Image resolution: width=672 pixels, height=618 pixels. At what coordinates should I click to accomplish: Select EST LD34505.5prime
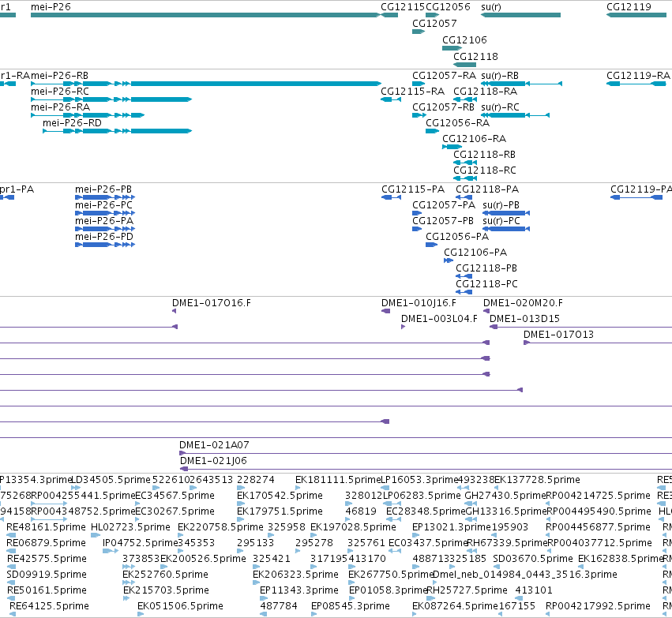tap(111, 480)
